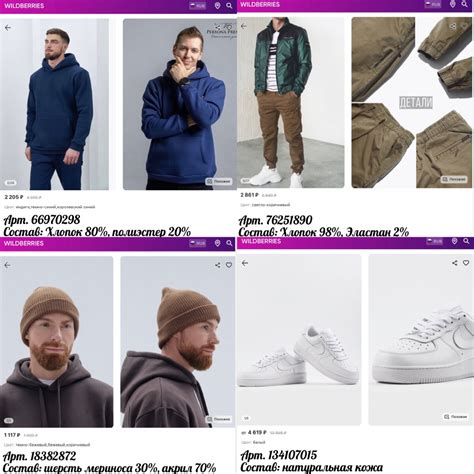Add white sneakers to favorites
The height and width of the screenshot is (474, 474).
coord(466,263)
